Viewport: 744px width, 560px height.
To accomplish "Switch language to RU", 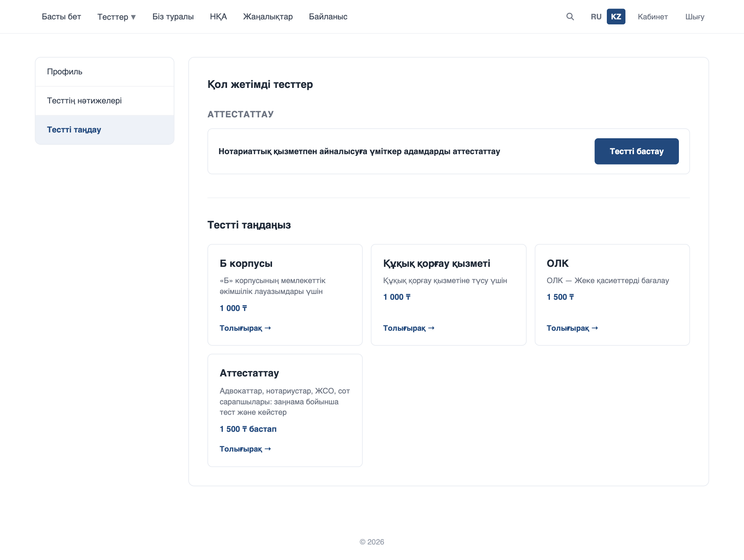I will click(x=596, y=17).
